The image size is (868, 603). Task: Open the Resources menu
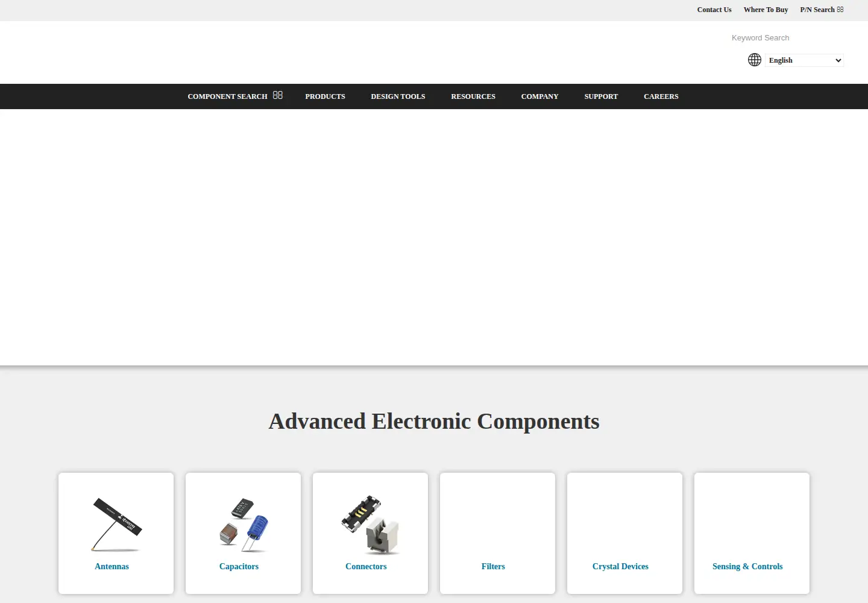(x=473, y=96)
